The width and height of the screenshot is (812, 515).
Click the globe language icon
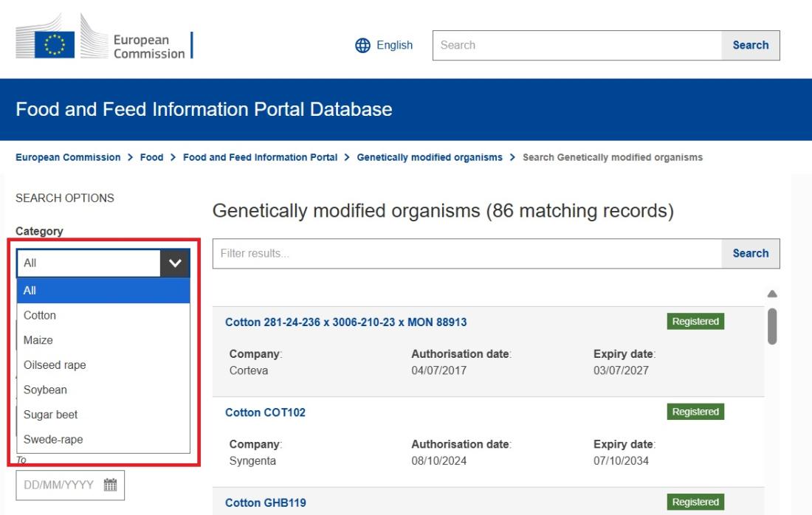pos(364,45)
